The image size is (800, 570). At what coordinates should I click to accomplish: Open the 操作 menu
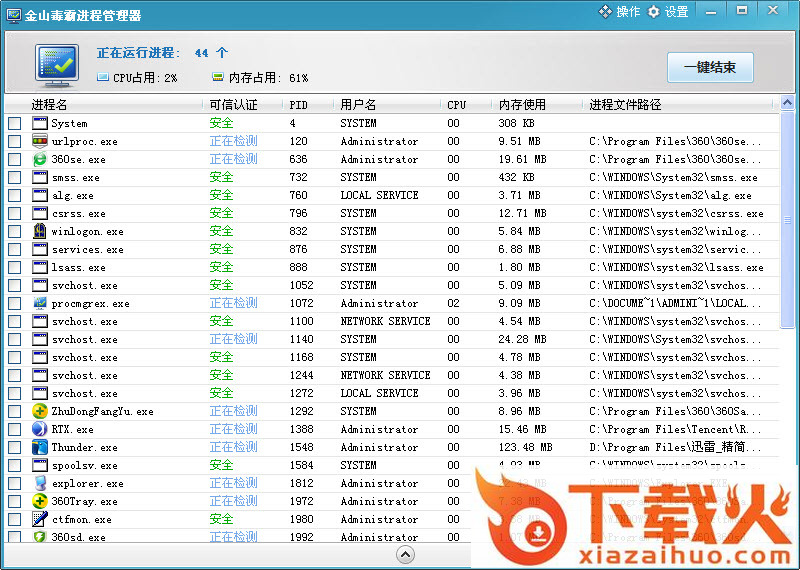pyautogui.click(x=619, y=11)
